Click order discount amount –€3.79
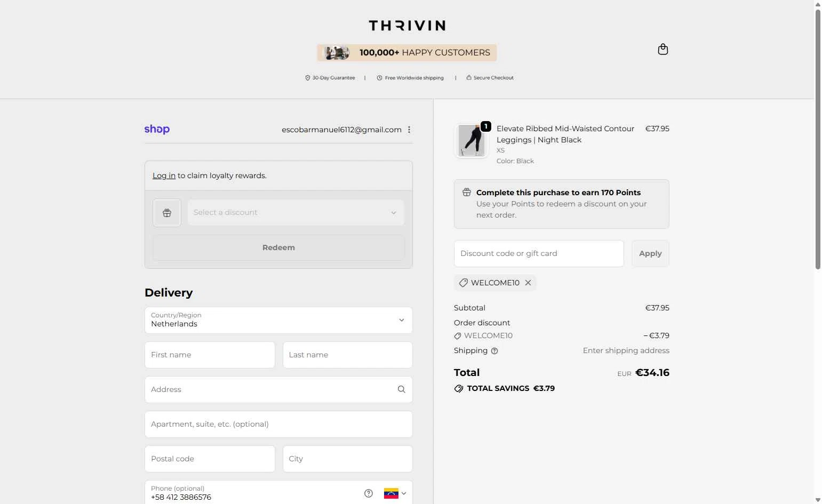The height and width of the screenshot is (504, 822). tap(656, 335)
